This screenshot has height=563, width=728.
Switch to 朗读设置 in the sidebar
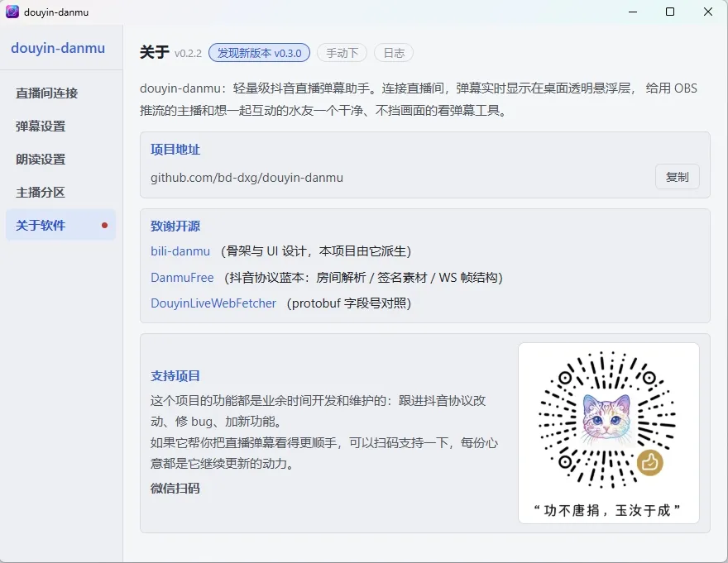(60, 160)
